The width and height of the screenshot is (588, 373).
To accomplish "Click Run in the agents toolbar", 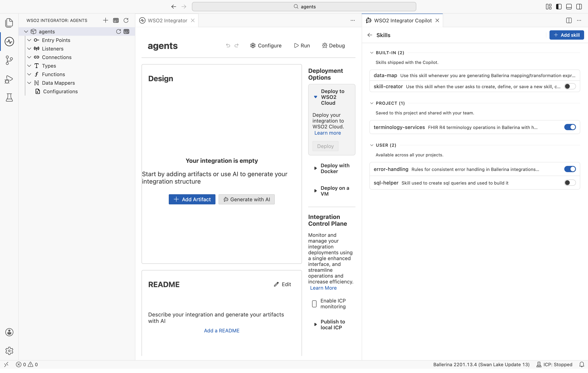I will (x=302, y=45).
